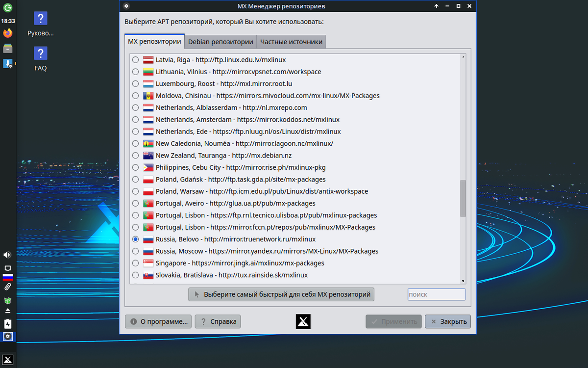Switch to Частные источники tab
This screenshot has height=368, width=588.
(x=291, y=42)
